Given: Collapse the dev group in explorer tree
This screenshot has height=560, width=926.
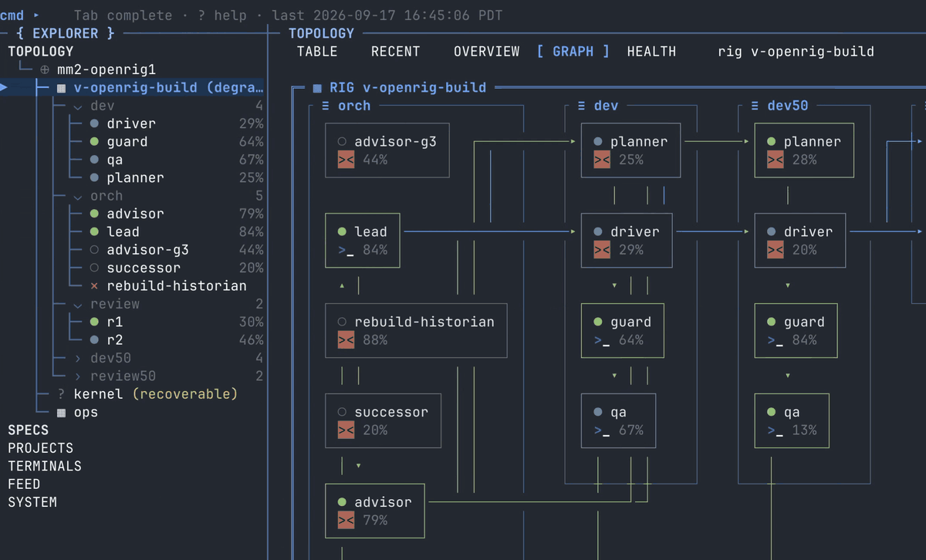Looking at the screenshot, I should click(77, 106).
